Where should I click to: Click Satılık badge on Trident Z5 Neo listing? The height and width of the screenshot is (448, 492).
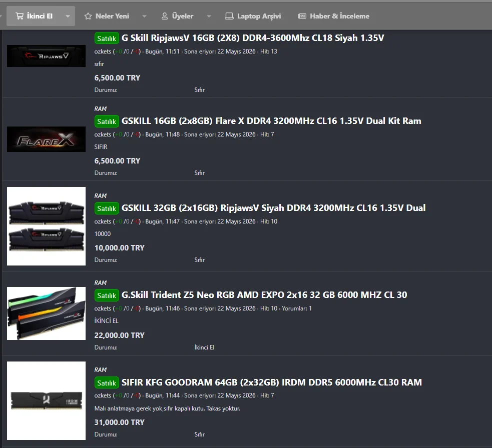(x=107, y=295)
